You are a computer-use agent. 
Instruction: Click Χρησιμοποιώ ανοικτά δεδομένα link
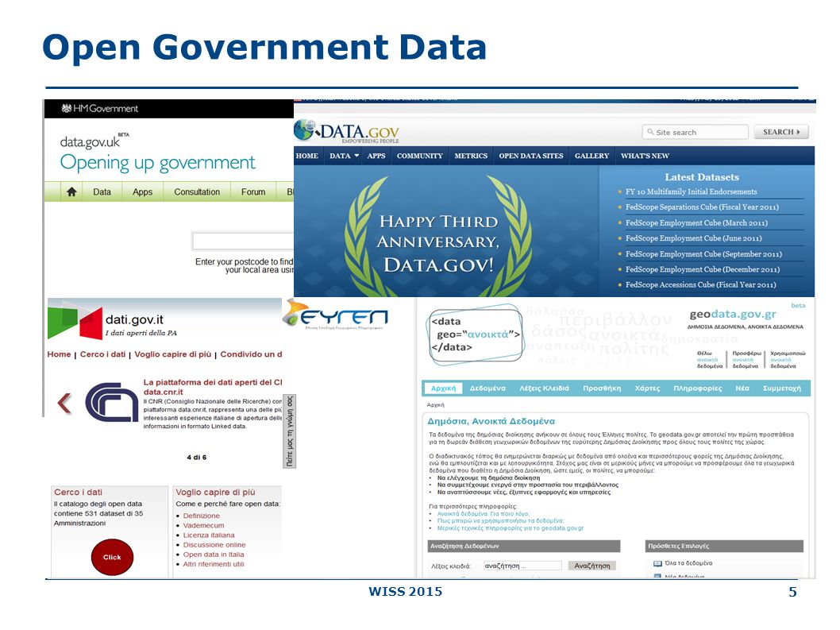point(787,360)
